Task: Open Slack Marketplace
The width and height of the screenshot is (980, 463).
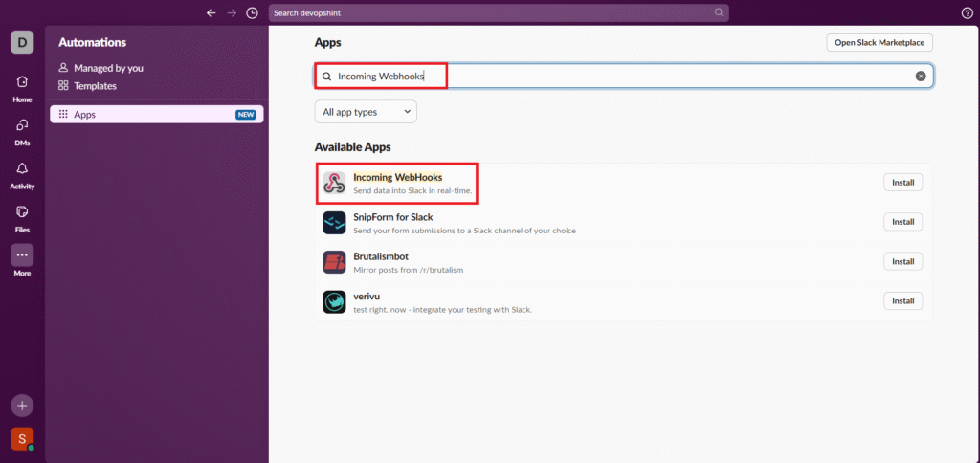Action: pyautogui.click(x=880, y=42)
